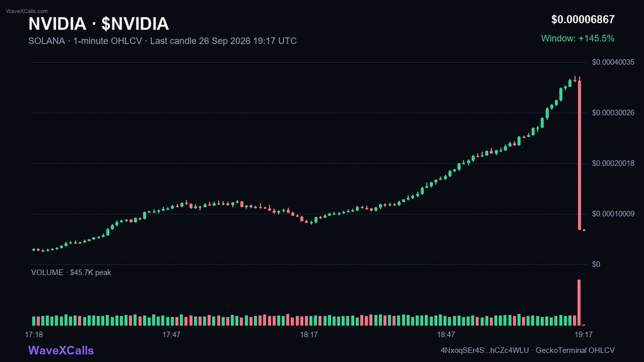Click the $0.00030026 y-axis label
This screenshot has width=644, height=362.
coord(613,113)
